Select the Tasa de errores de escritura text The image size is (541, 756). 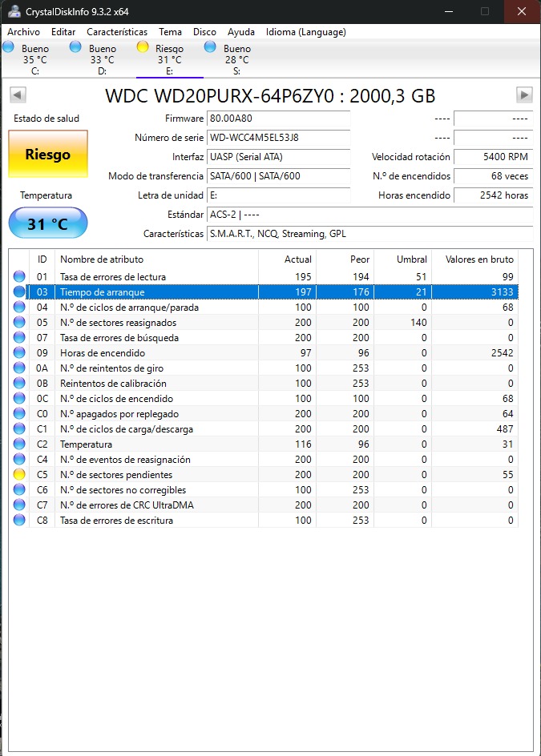coord(116,521)
